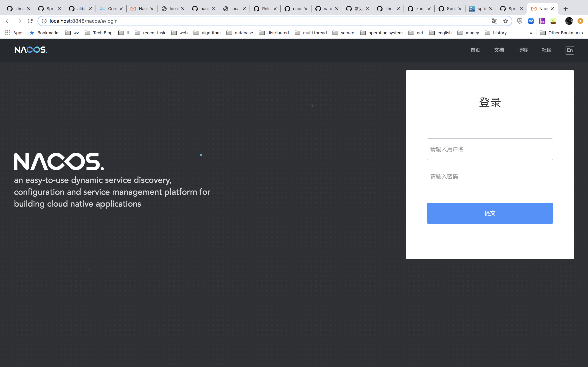Image resolution: width=588 pixels, height=367 pixels.
Task: Open the Other Bookmarks folder
Action: click(561, 33)
